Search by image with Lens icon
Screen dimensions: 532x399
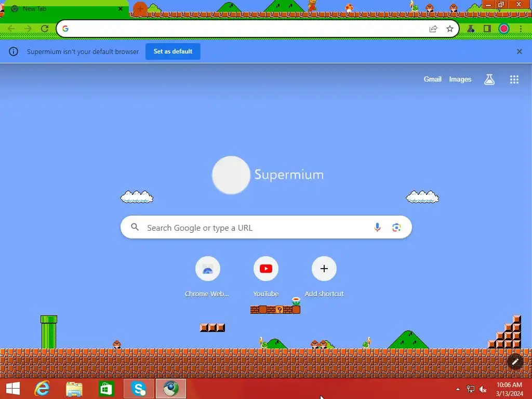pyautogui.click(x=396, y=228)
